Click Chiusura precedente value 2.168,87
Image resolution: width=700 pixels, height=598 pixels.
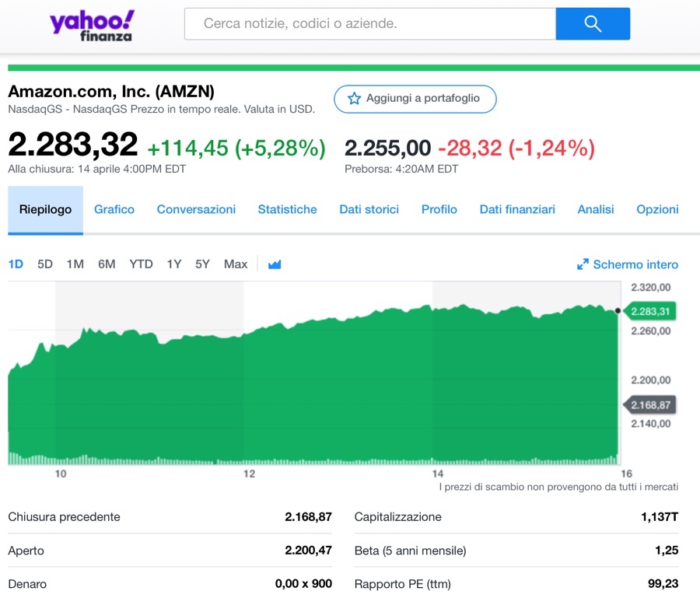(309, 517)
